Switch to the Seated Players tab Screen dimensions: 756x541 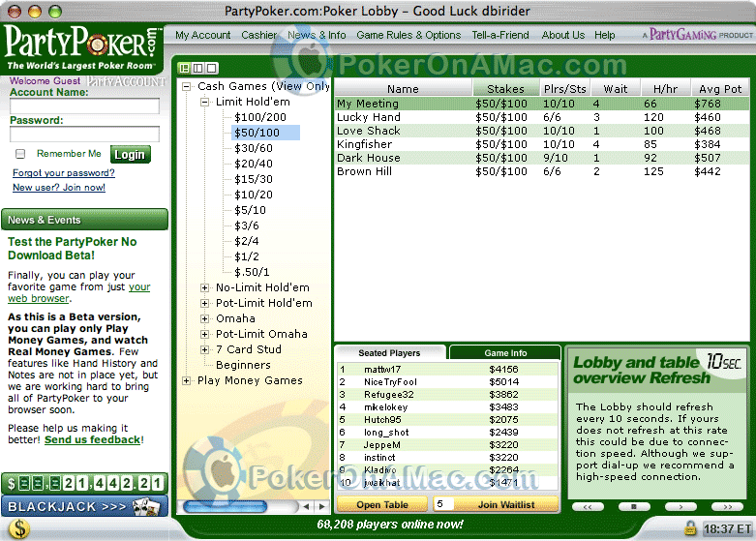click(x=389, y=353)
